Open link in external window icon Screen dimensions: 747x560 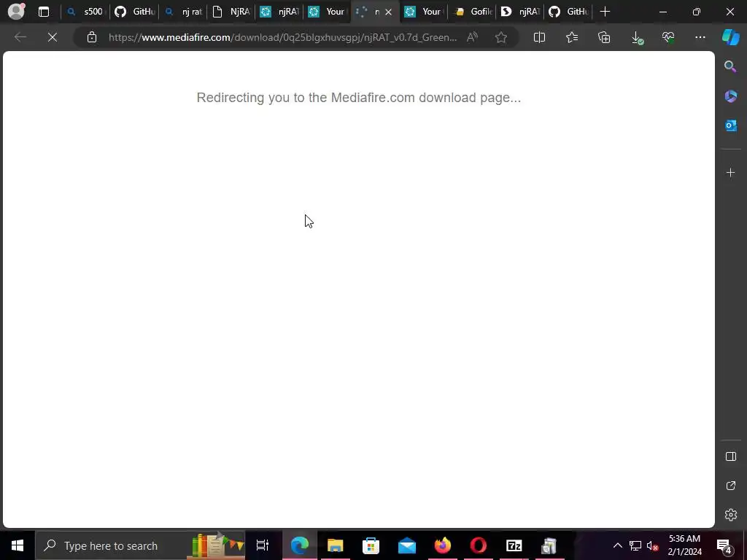click(x=731, y=486)
